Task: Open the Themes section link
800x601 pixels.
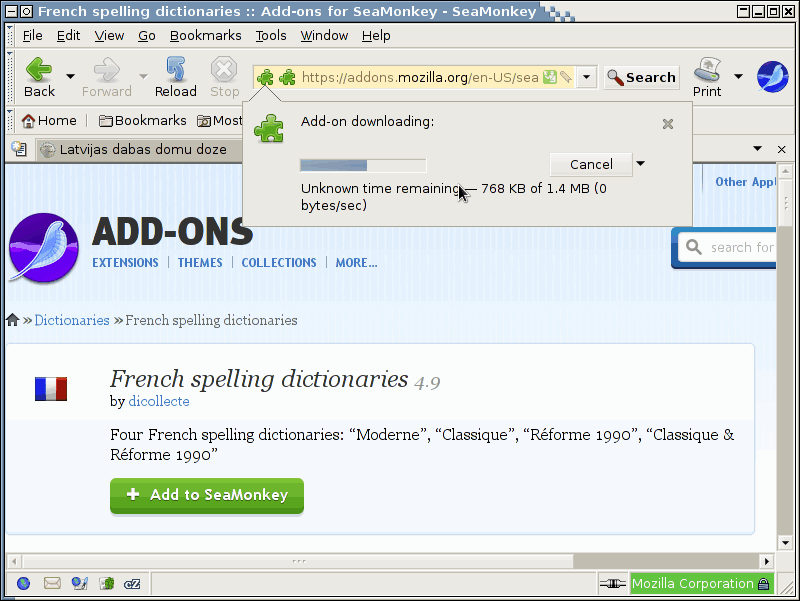Action: click(x=200, y=263)
